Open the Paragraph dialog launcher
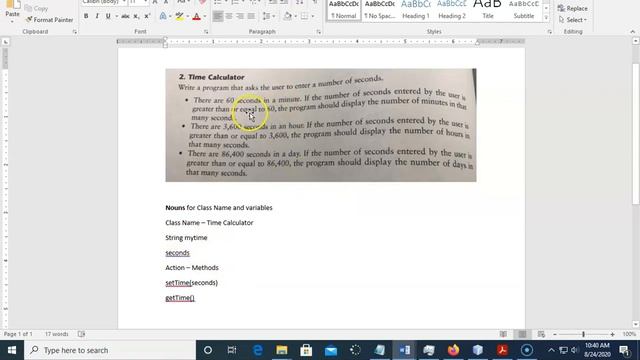The width and height of the screenshot is (640, 360). click(319, 31)
